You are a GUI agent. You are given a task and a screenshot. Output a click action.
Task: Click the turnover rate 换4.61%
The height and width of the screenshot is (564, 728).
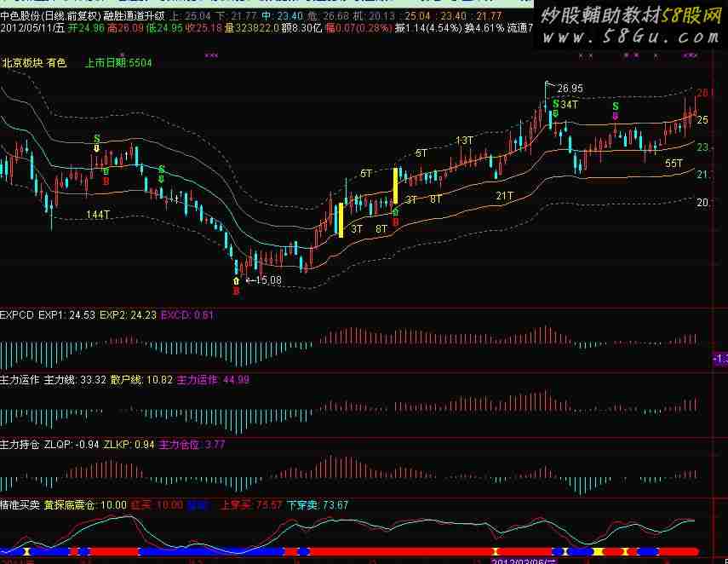click(x=484, y=28)
